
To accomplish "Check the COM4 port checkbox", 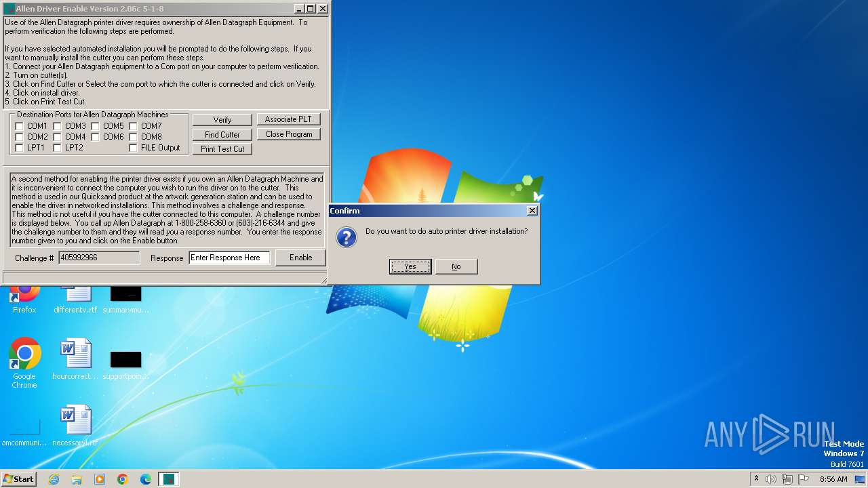I will [57, 137].
